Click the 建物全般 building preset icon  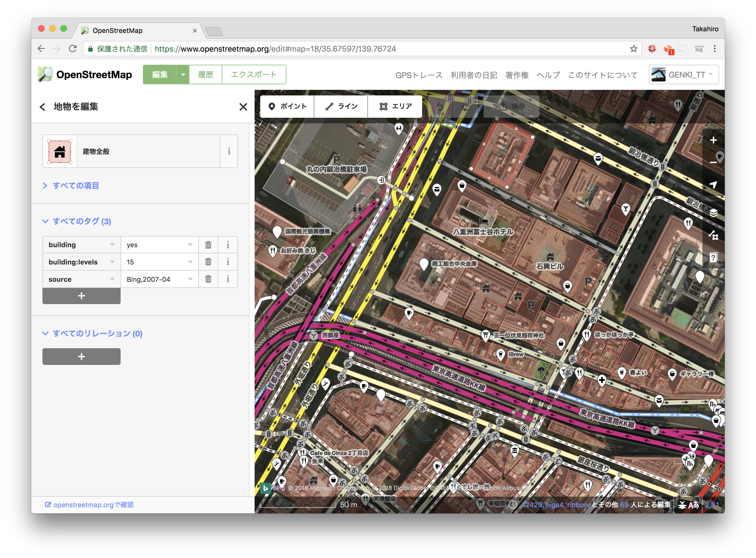point(60,151)
